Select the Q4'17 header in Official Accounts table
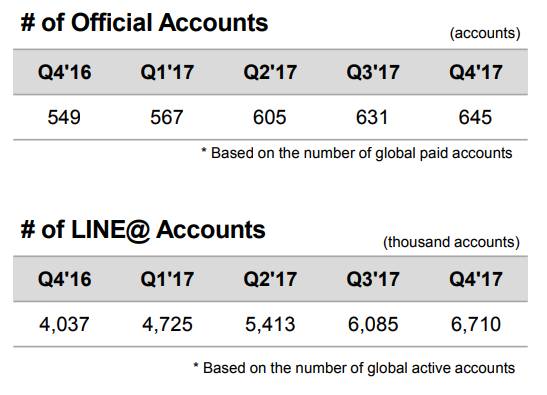The width and height of the screenshot is (547, 395). point(476,72)
